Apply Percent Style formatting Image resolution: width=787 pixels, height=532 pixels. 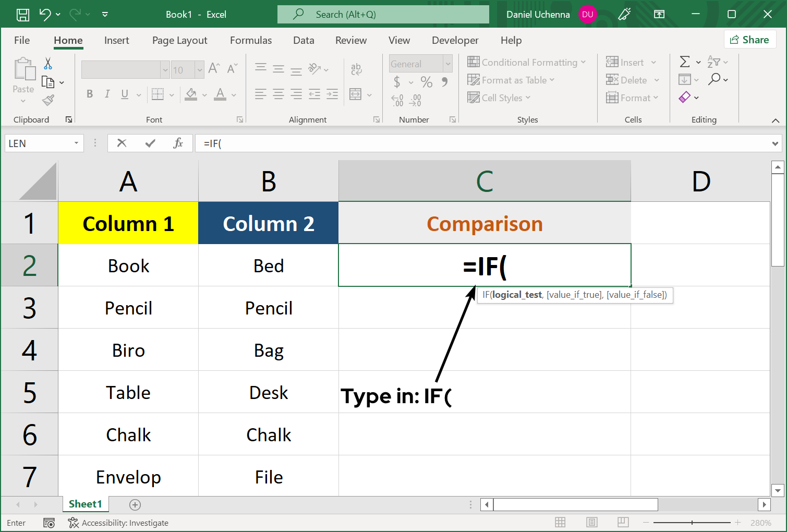427,82
